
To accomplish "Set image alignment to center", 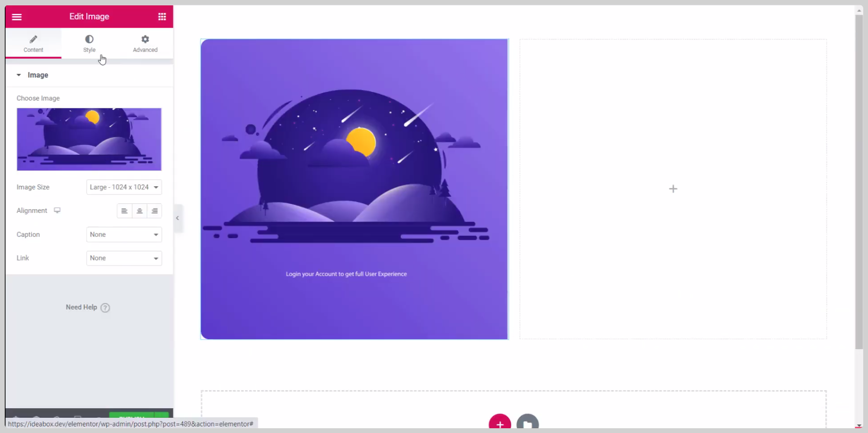I will click(x=140, y=211).
